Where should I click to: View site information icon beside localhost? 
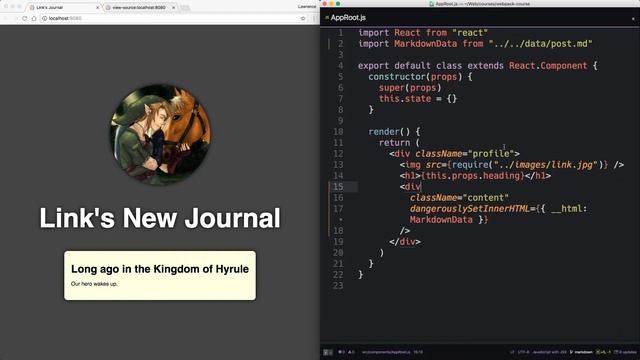(44, 18)
